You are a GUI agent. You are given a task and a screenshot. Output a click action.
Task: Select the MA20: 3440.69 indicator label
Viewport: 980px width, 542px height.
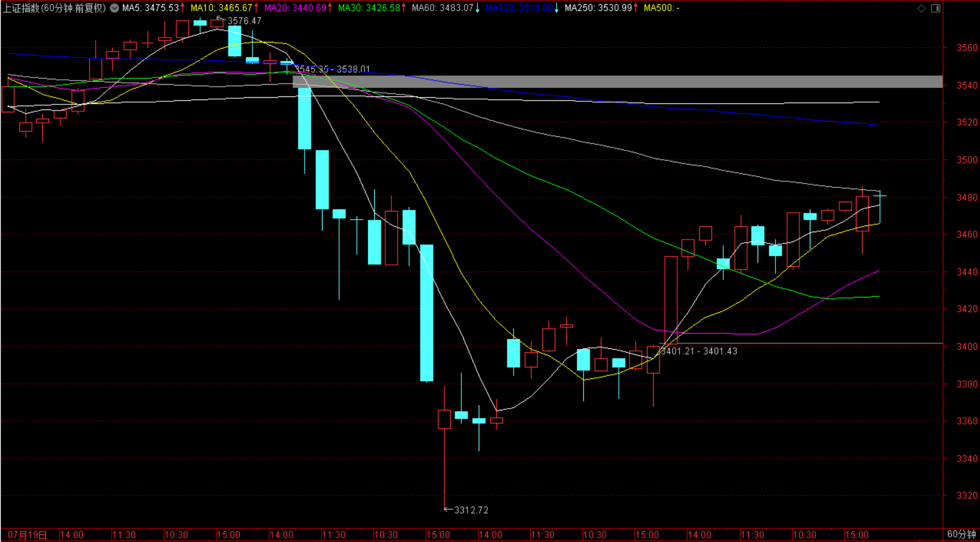tap(295, 8)
